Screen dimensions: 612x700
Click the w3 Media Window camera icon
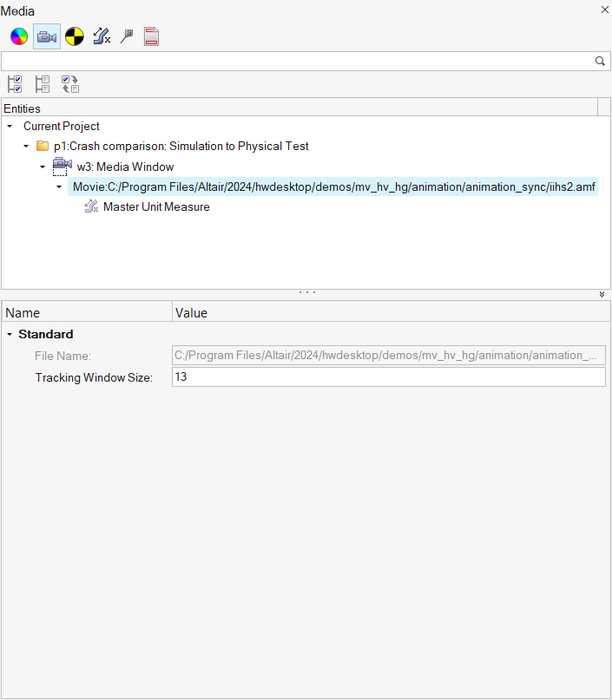[62, 167]
